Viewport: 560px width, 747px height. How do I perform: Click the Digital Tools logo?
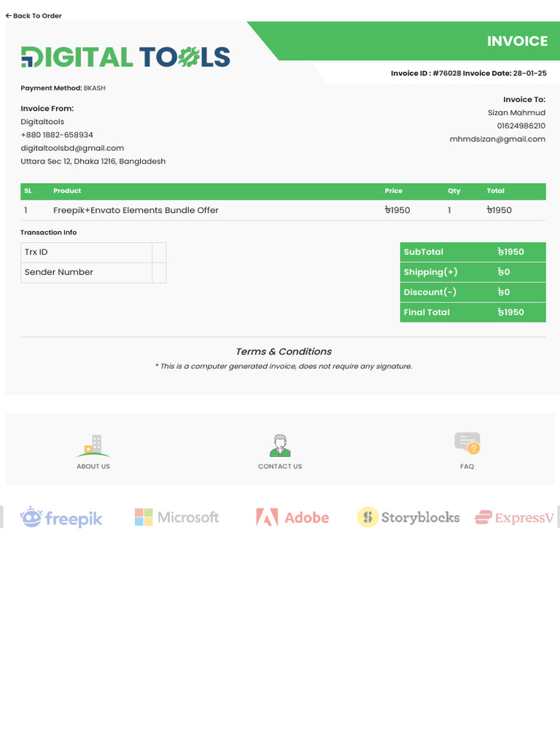(125, 57)
